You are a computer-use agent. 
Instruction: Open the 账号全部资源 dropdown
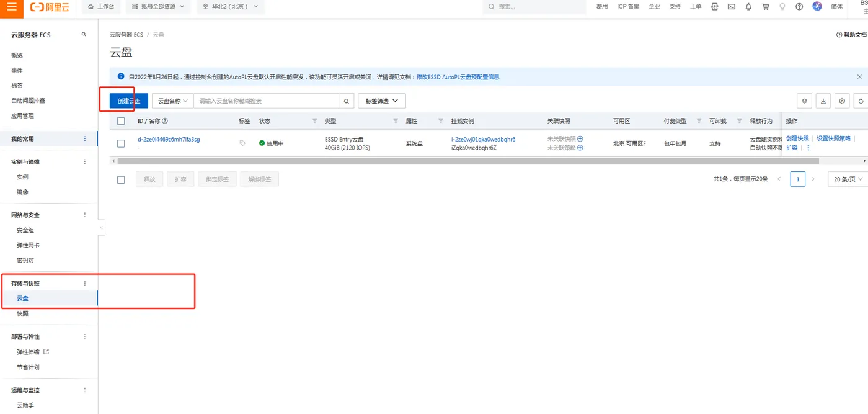(157, 7)
